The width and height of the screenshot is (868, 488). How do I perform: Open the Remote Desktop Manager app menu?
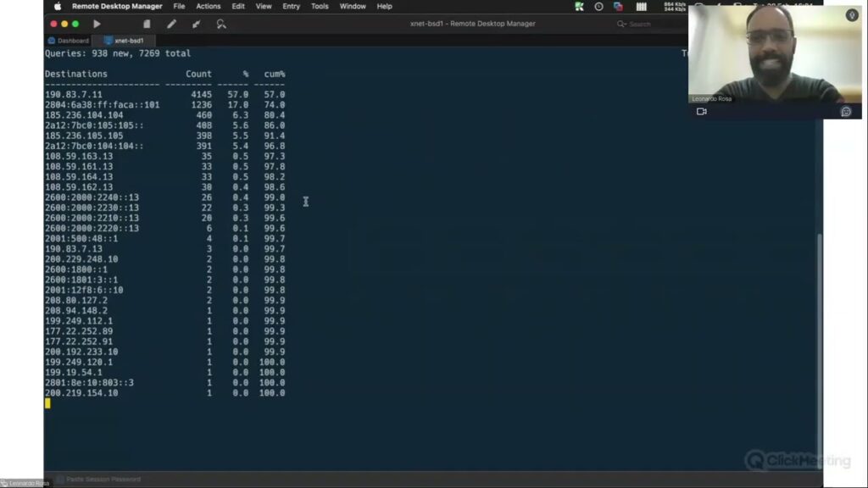coord(117,7)
